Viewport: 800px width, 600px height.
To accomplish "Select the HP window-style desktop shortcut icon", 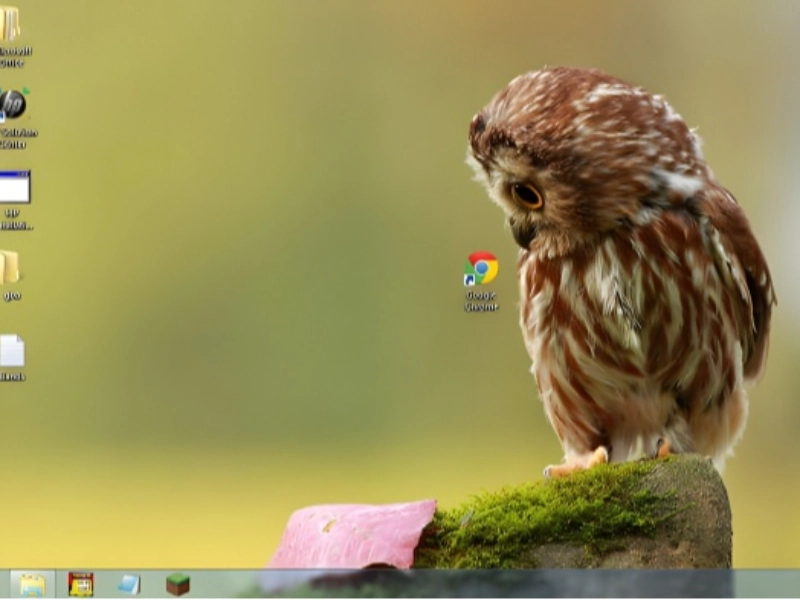I will click(x=14, y=187).
